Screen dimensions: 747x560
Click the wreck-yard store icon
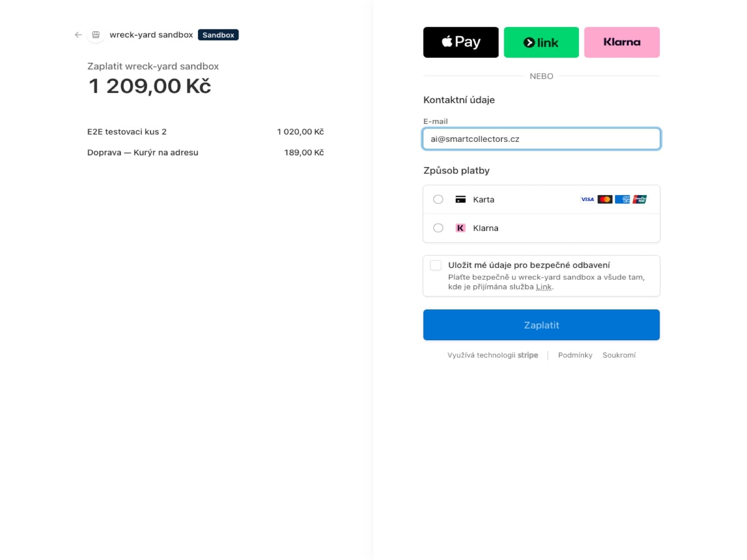96,35
